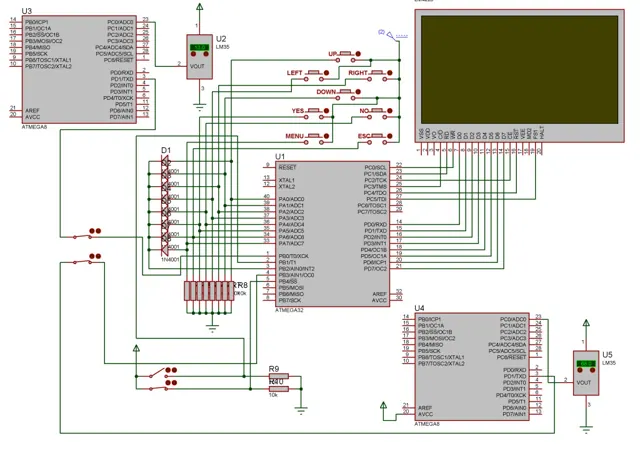Click the NO push button
This screenshot has width=640, height=449.
coord(377,111)
